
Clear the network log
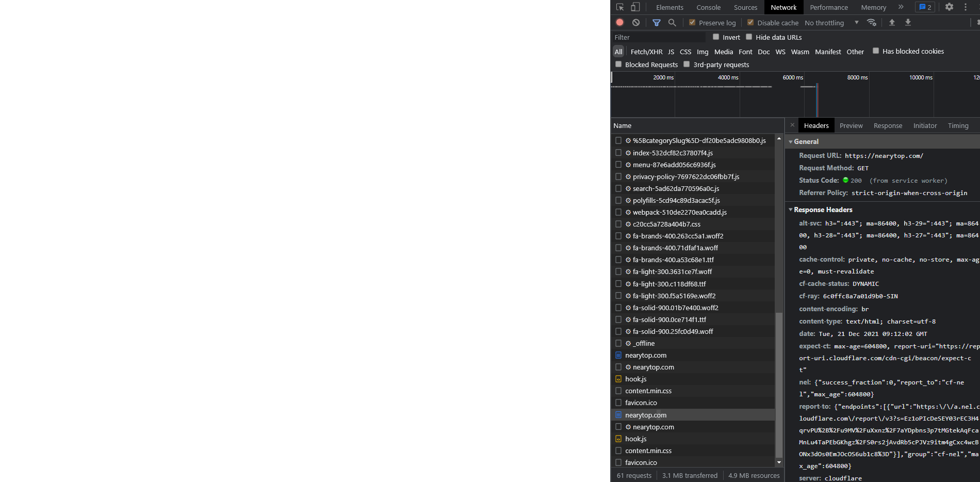click(x=636, y=22)
